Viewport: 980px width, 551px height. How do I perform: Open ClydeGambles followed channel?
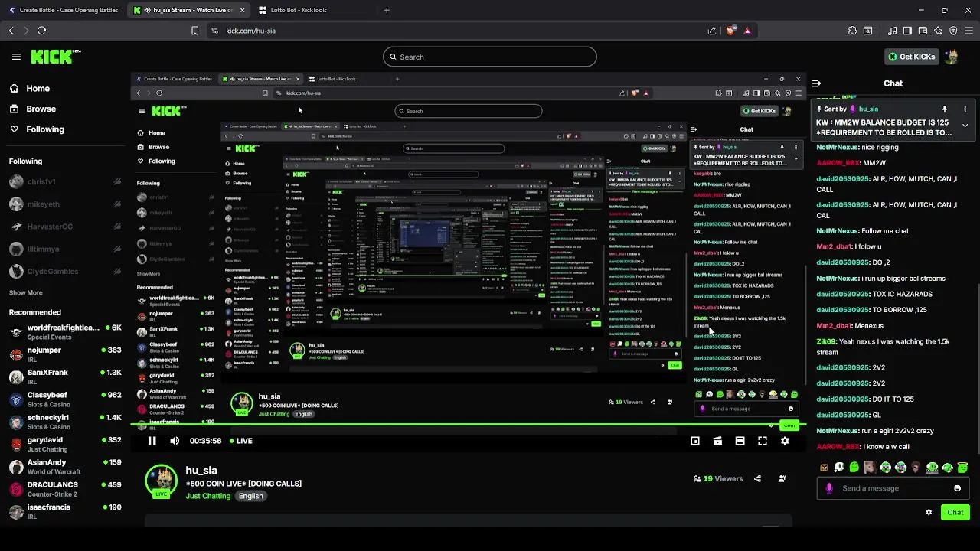click(65, 271)
